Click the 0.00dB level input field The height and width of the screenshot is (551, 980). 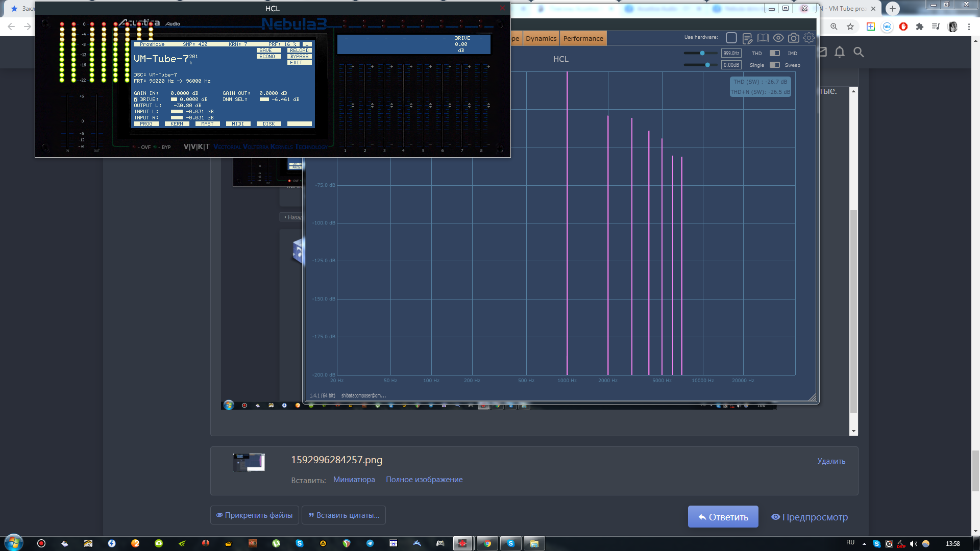731,65
